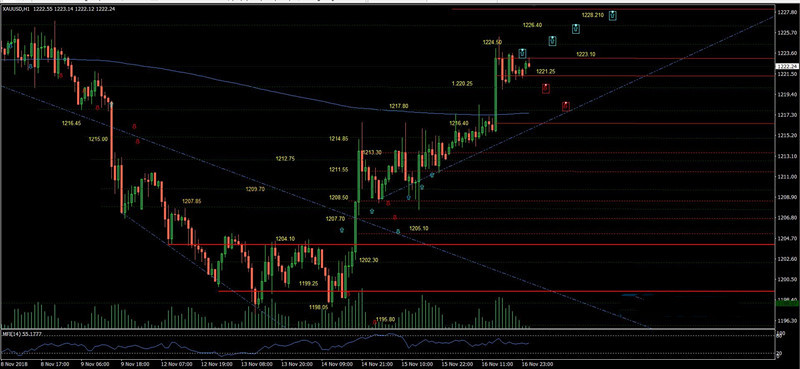Select the lowest red boxed marker near the trendline
Screen dimensions: 800x369
[566, 106]
